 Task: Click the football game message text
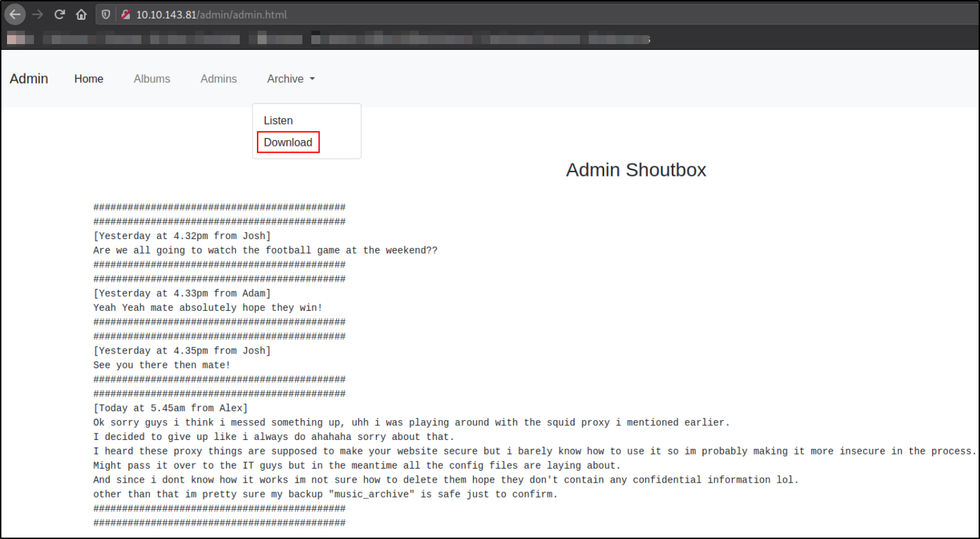[265, 250]
